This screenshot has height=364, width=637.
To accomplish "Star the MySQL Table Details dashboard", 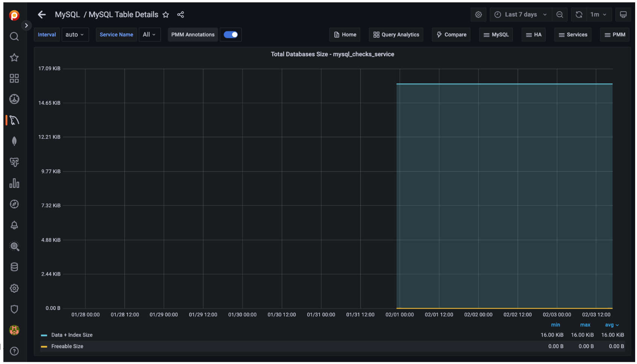I will (166, 15).
